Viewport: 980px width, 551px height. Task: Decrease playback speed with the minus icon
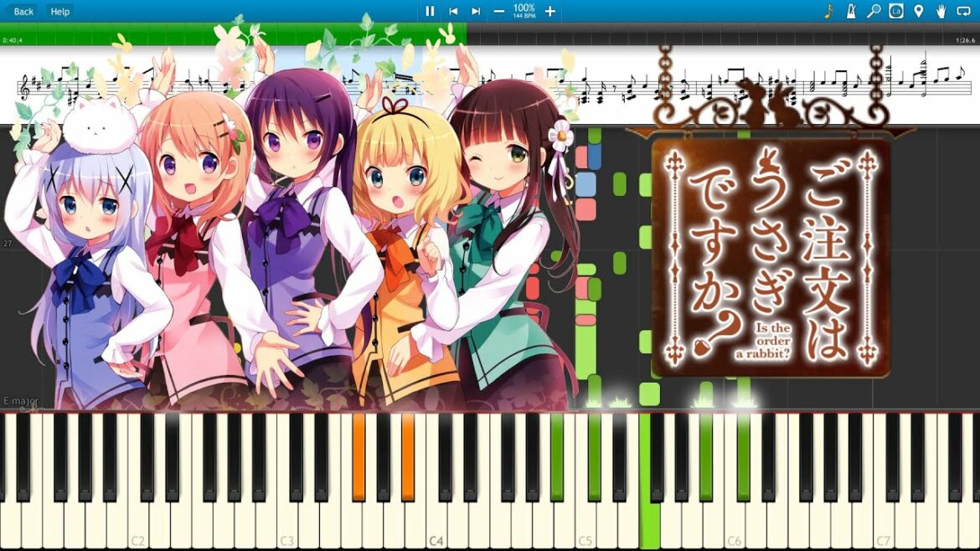click(499, 12)
